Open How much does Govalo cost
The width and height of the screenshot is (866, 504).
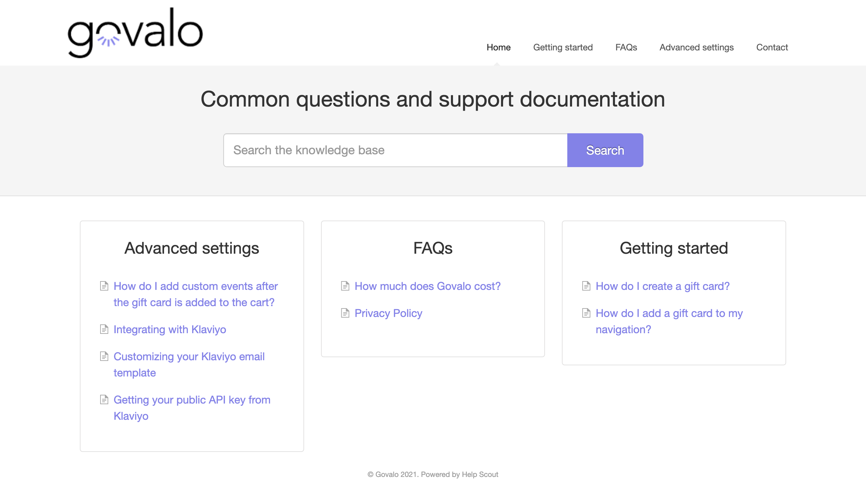click(x=428, y=286)
